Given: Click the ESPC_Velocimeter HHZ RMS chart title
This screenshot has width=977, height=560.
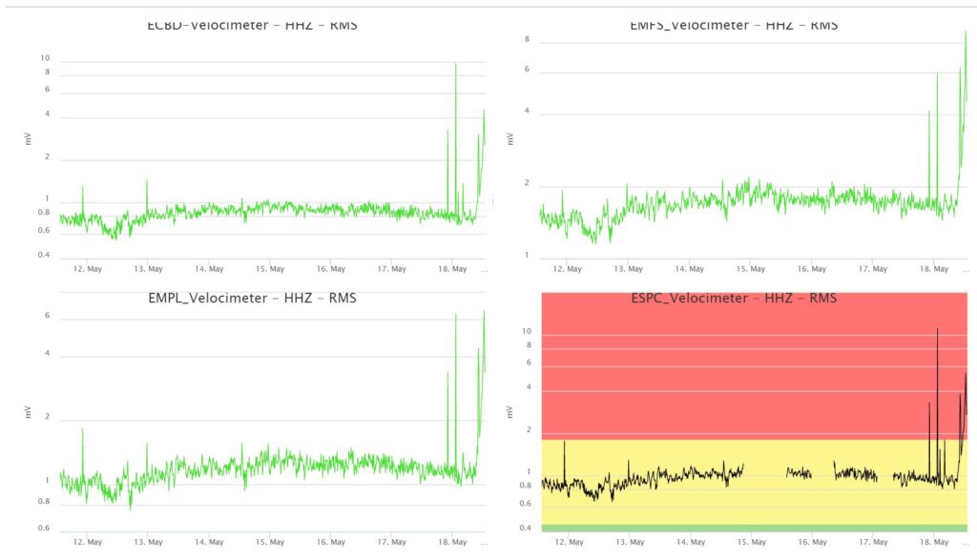Looking at the screenshot, I should (x=734, y=298).
